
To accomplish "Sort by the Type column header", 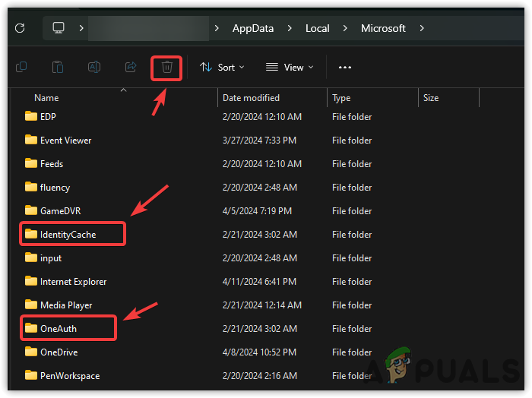I will (341, 98).
